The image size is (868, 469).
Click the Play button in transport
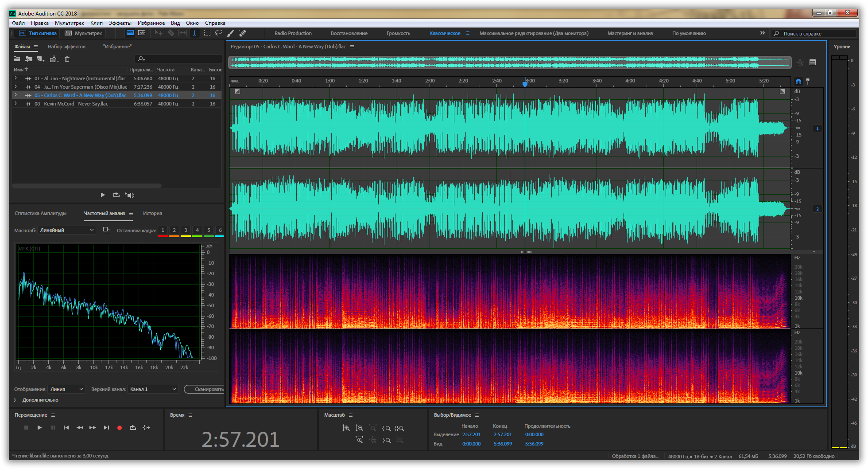pyautogui.click(x=39, y=428)
